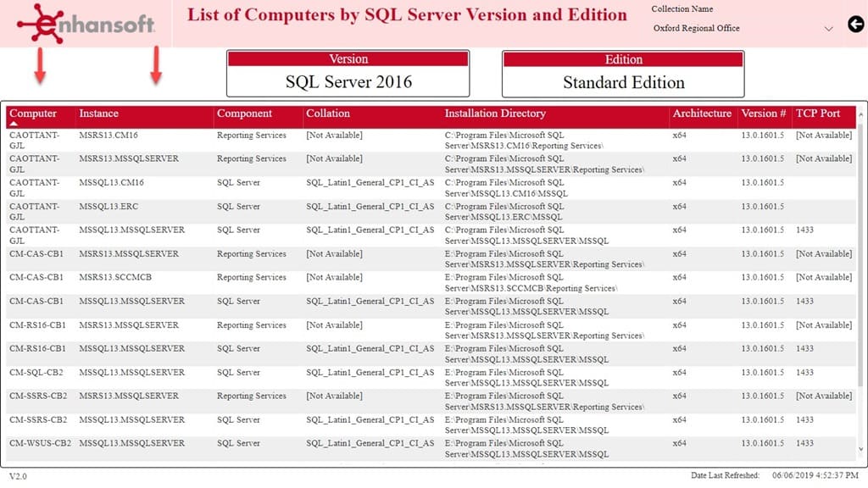The width and height of the screenshot is (868, 488).
Task: Select the SQL Server 2016 Version card
Action: (x=348, y=74)
